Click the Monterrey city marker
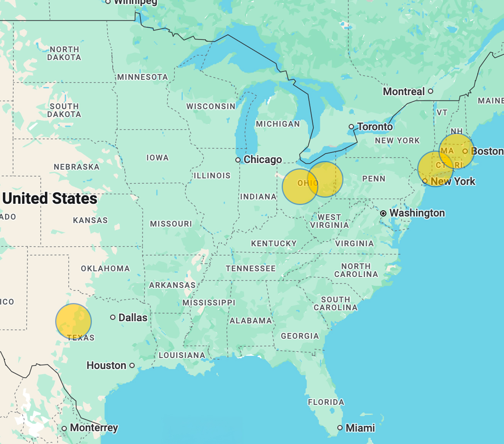 (x=65, y=428)
